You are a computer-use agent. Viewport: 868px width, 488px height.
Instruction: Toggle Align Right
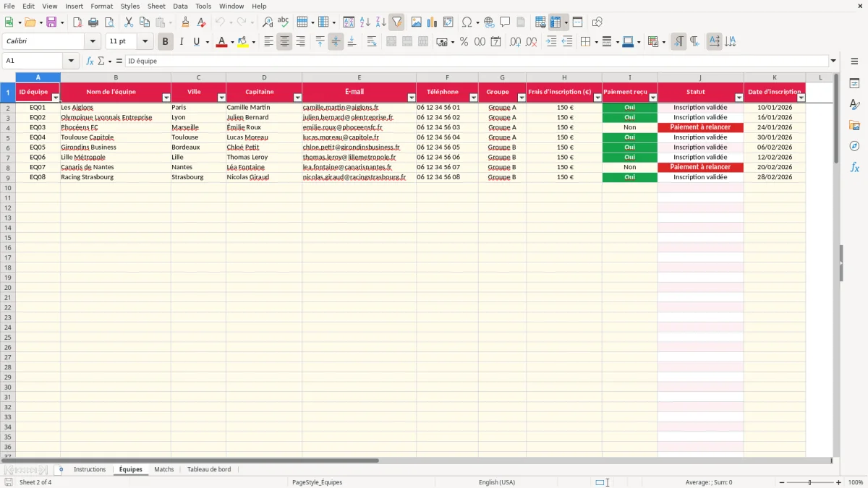pos(300,42)
